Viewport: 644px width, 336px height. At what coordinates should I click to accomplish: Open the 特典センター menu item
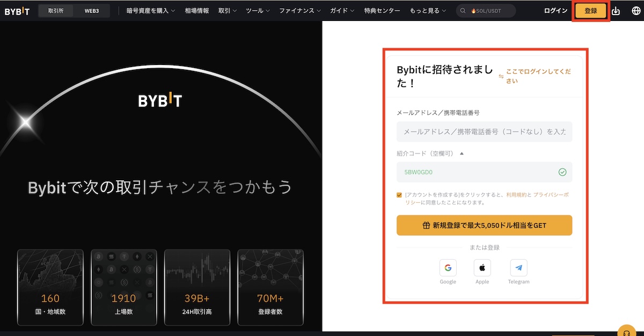pyautogui.click(x=382, y=11)
